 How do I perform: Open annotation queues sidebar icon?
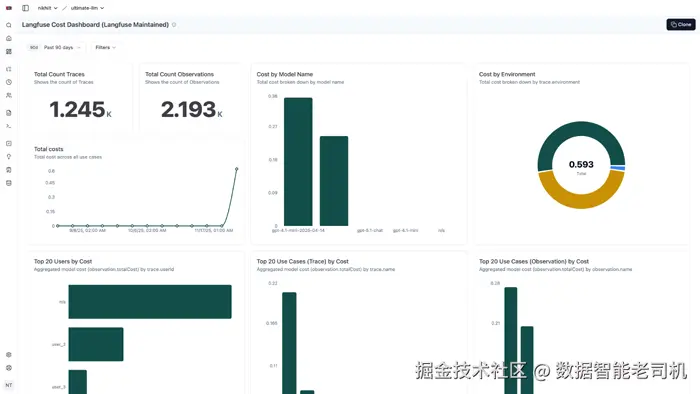(x=8, y=170)
